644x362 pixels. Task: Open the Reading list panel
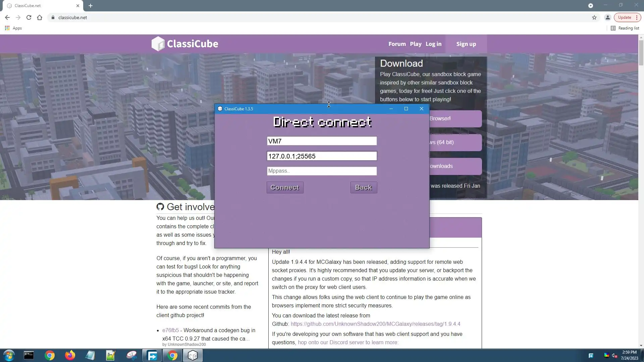625,28
